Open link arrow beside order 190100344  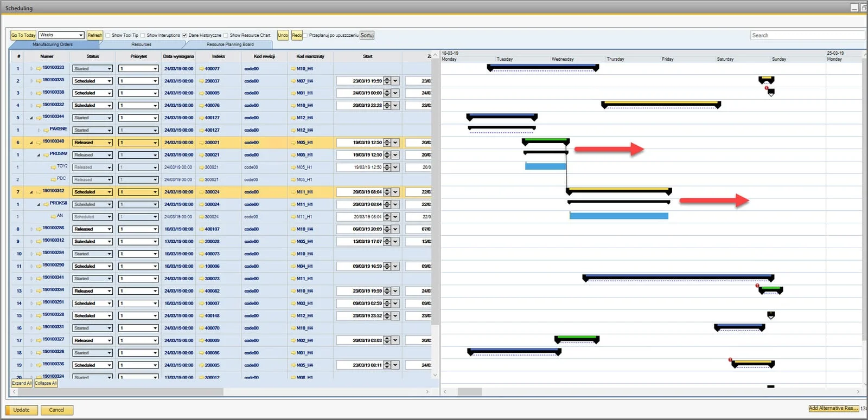pos(39,118)
